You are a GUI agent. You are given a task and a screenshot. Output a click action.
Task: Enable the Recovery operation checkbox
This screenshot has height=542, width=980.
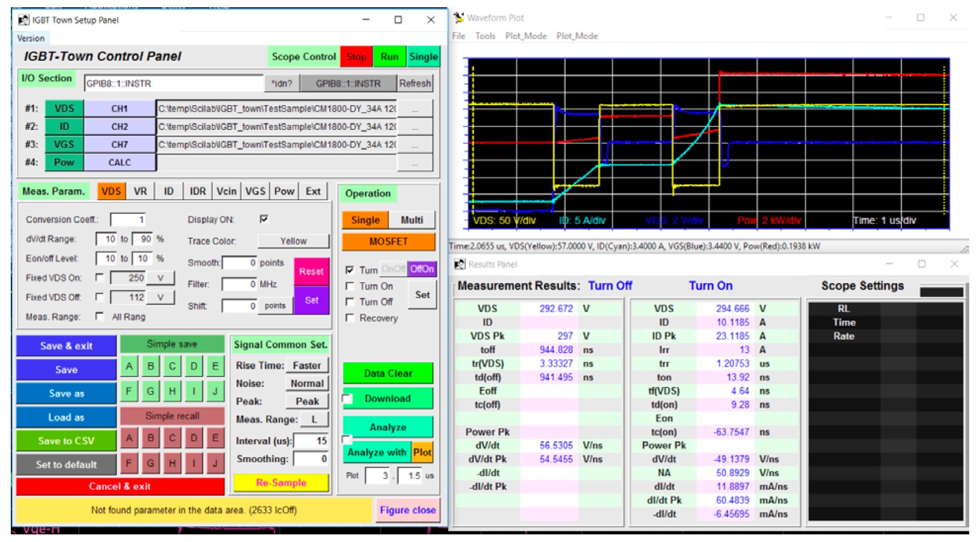[x=349, y=318]
